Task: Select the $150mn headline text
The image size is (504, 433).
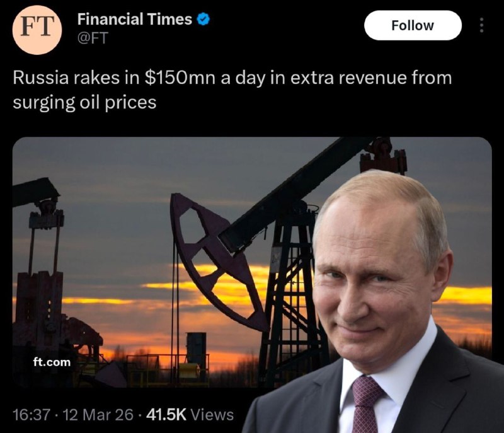Action: pos(180,77)
